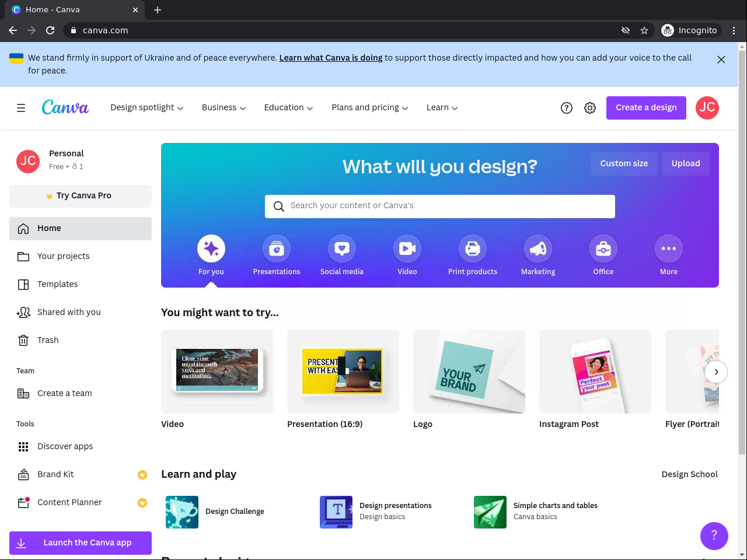Close the Ukraine support banner
Screen dimensions: 747x560
(x=721, y=60)
